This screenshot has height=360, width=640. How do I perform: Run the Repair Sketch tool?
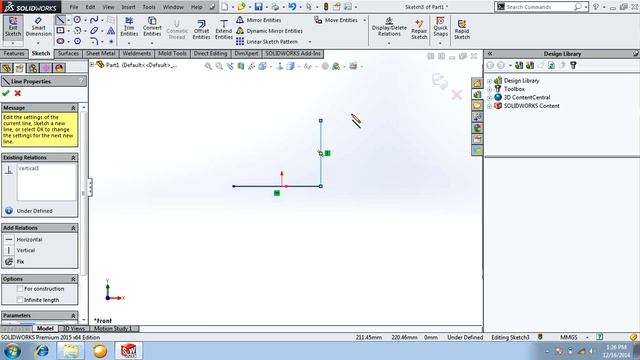[419, 29]
